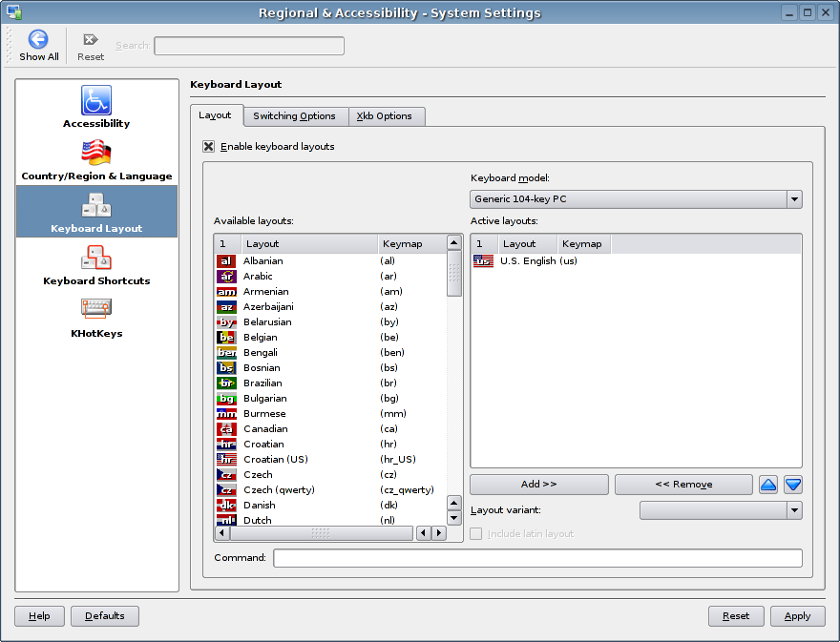Select the Czech (qwerty) layout row
Image resolution: width=840 pixels, height=642 pixels.
[330, 490]
